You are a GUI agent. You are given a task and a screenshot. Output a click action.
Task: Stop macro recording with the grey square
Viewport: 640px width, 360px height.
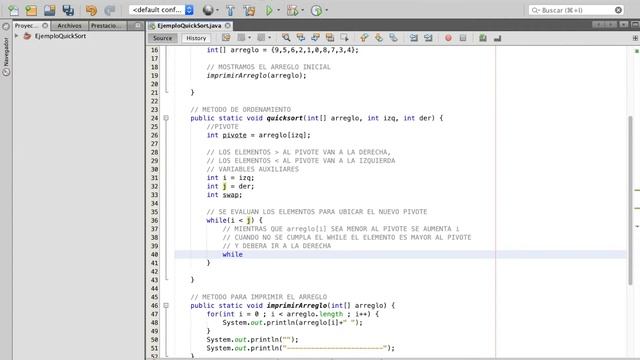click(463, 38)
